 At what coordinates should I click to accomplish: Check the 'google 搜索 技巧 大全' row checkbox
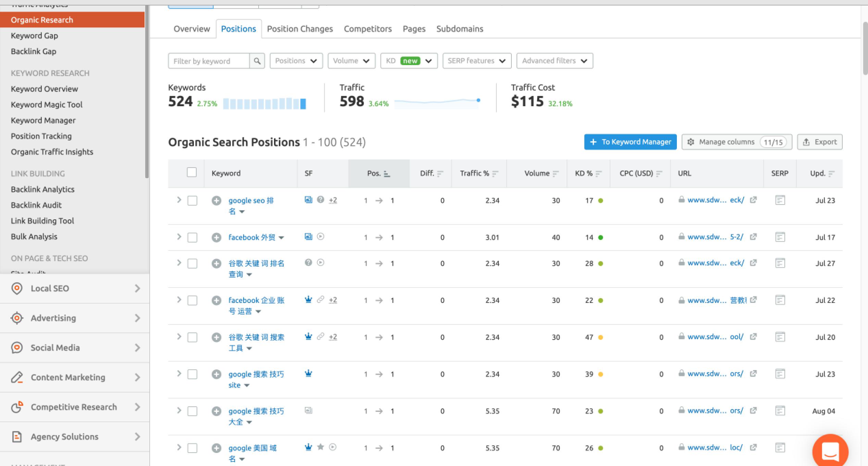(193, 412)
